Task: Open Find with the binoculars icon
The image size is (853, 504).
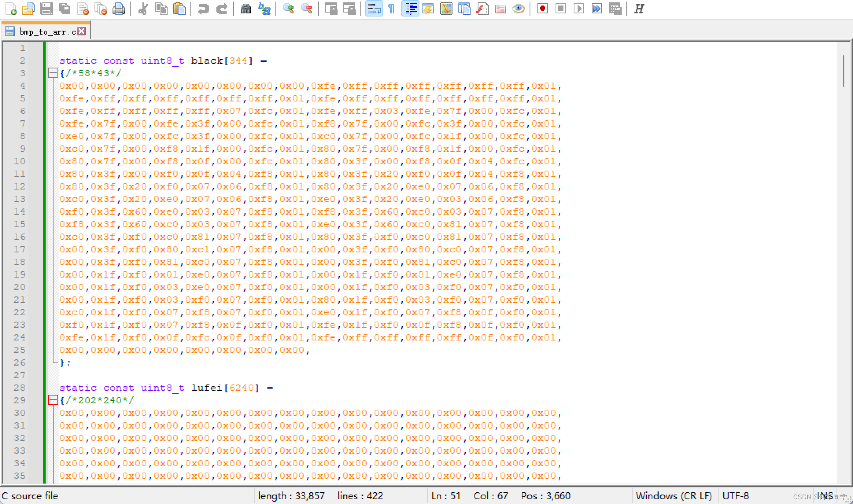Action: pyautogui.click(x=246, y=9)
